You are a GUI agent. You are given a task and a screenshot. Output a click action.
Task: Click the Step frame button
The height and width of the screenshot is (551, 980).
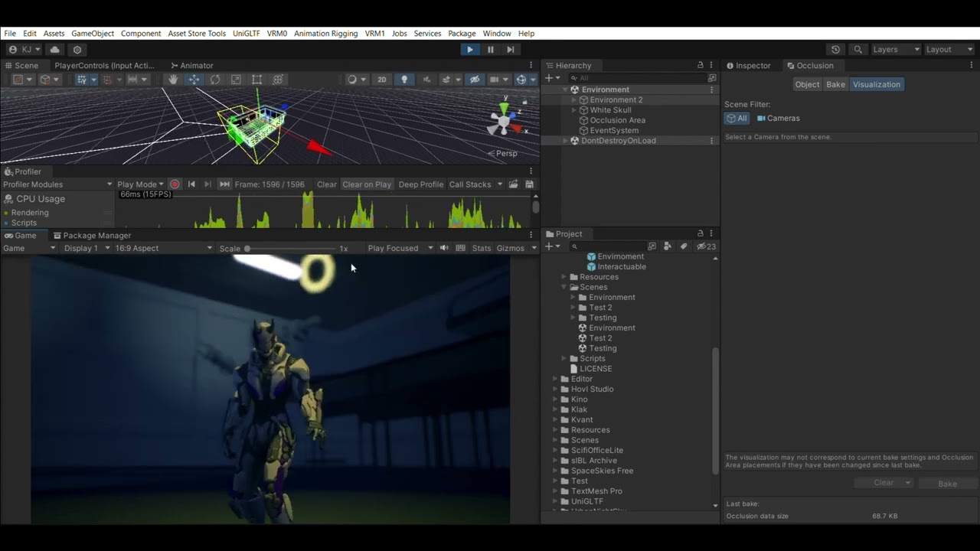click(511, 50)
